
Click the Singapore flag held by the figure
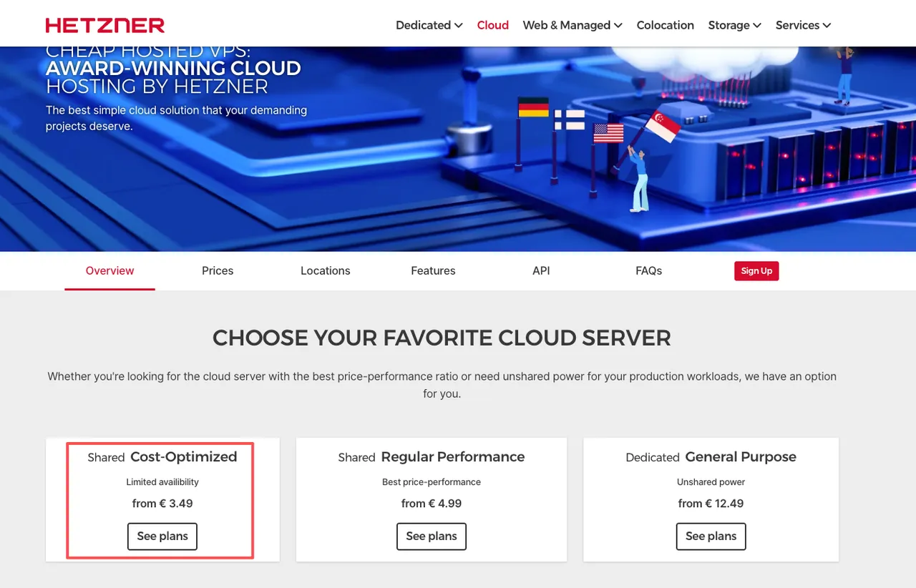pos(662,126)
